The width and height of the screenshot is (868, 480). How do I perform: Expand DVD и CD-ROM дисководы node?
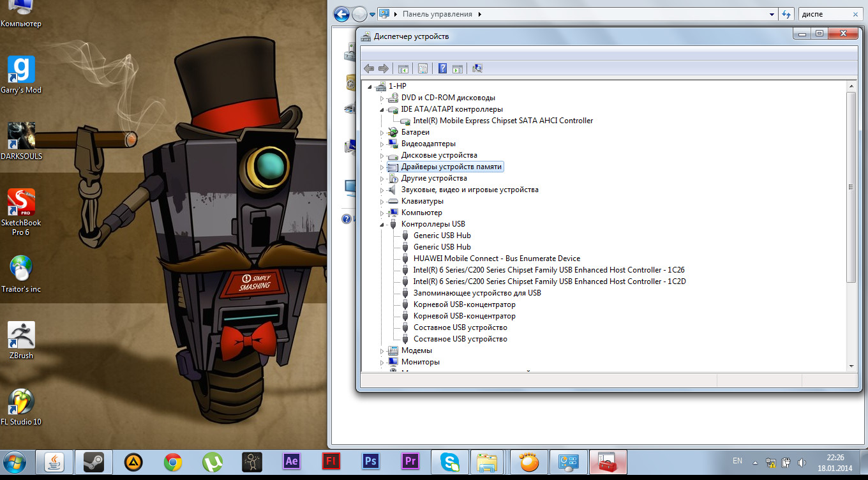[382, 98]
